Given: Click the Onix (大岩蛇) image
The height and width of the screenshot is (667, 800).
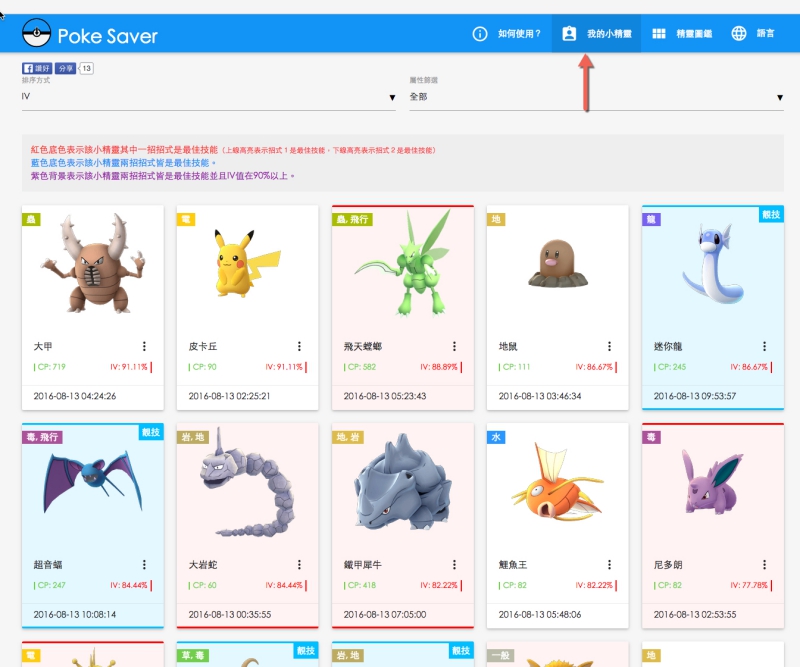Looking at the screenshot, I should coord(246,483).
